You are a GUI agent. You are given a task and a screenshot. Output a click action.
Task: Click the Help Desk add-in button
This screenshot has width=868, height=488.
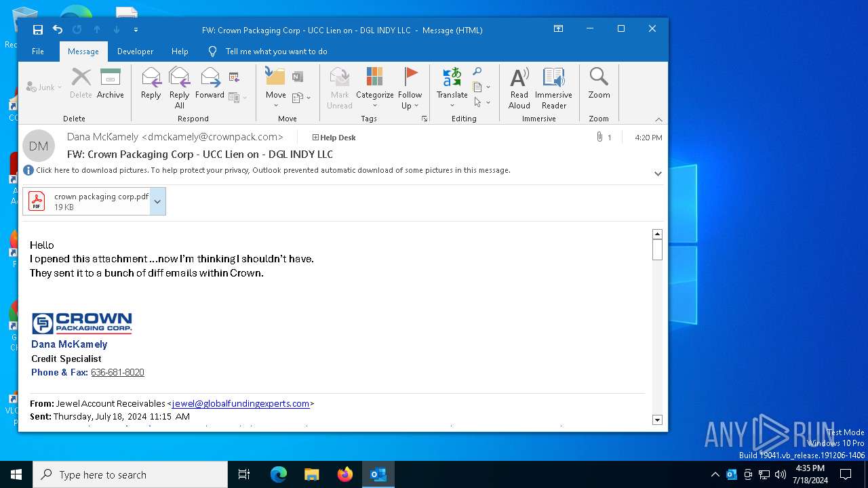[334, 138]
